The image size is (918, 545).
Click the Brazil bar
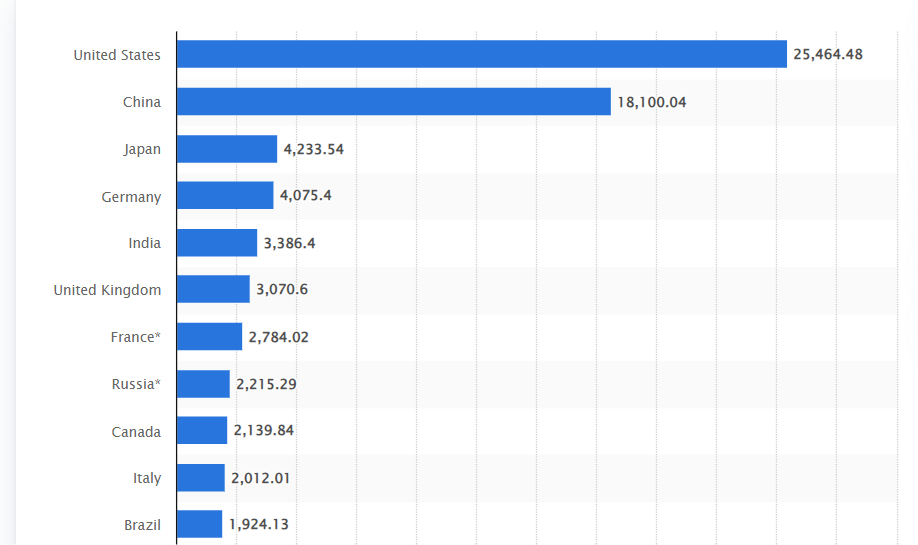(x=200, y=523)
